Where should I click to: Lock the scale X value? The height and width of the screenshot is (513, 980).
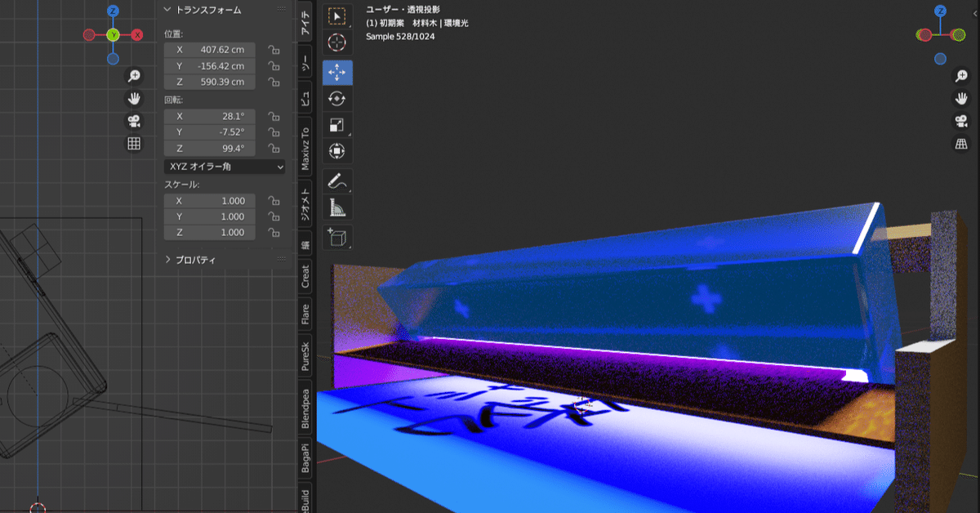tap(274, 200)
